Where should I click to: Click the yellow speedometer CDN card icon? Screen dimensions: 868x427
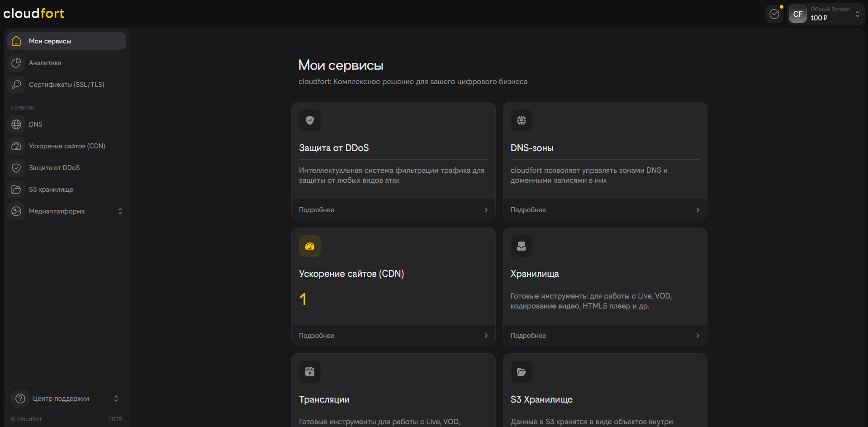click(310, 246)
